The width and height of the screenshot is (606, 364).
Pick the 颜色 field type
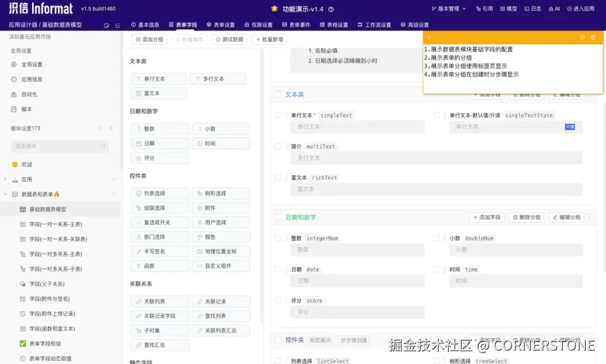pyautogui.click(x=221, y=237)
